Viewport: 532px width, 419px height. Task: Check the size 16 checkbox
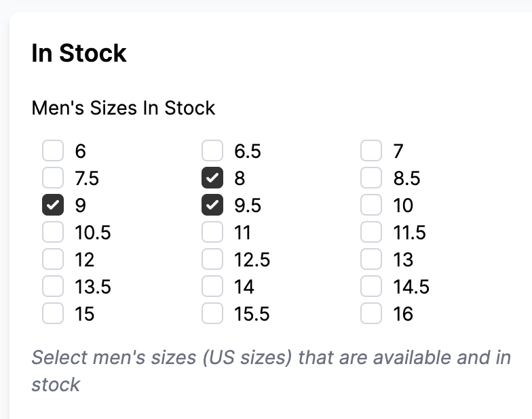coord(371,314)
